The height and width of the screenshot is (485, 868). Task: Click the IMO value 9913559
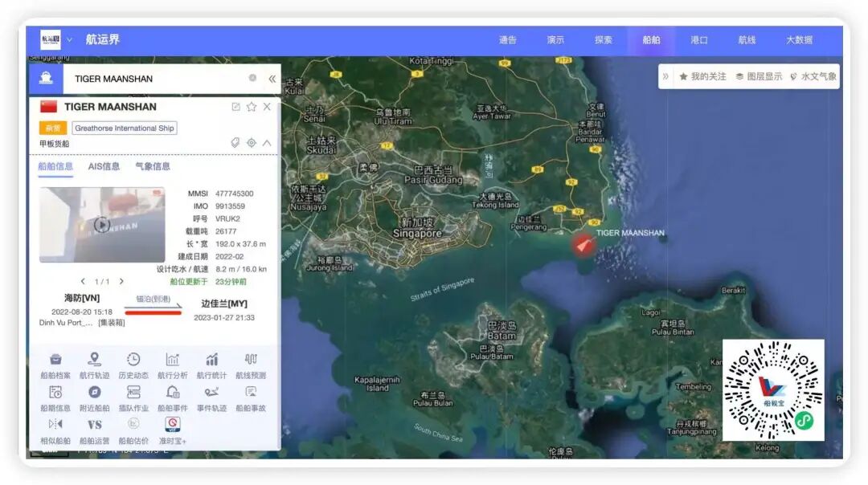pyautogui.click(x=231, y=206)
